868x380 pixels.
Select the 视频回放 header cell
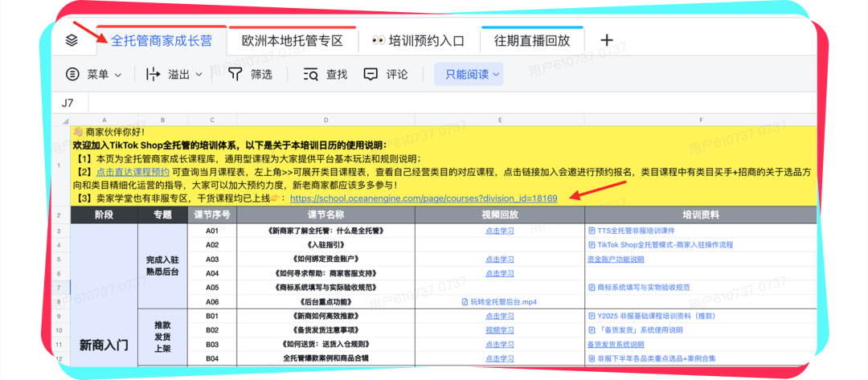pos(499,215)
